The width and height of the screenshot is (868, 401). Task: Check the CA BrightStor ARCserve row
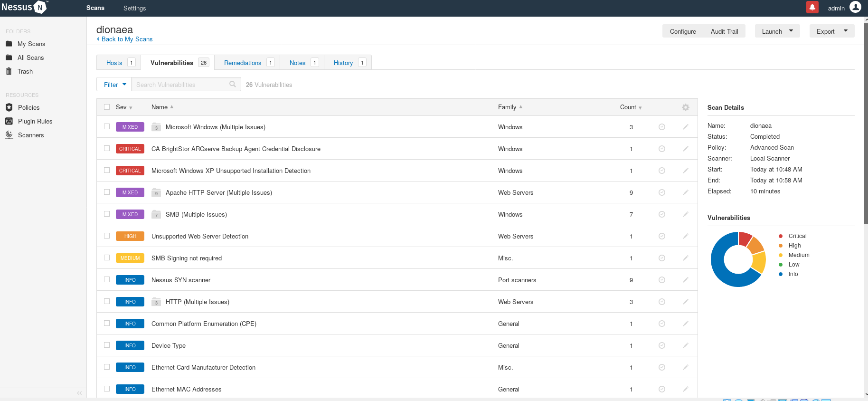(107, 148)
